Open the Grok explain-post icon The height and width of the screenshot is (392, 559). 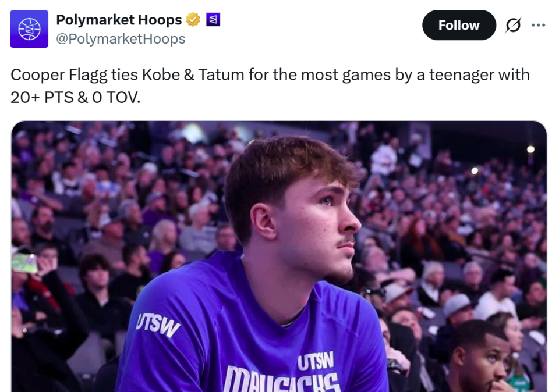point(513,26)
